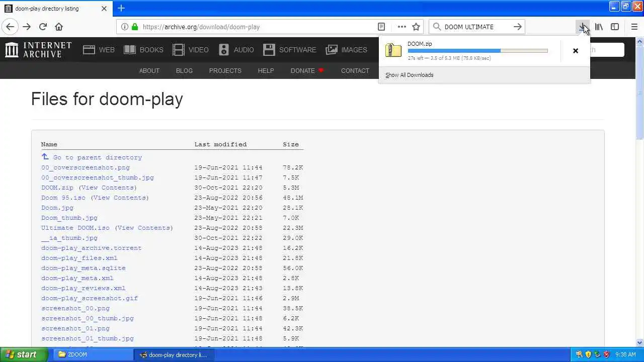Open doom-play_files.xml

coord(79,258)
